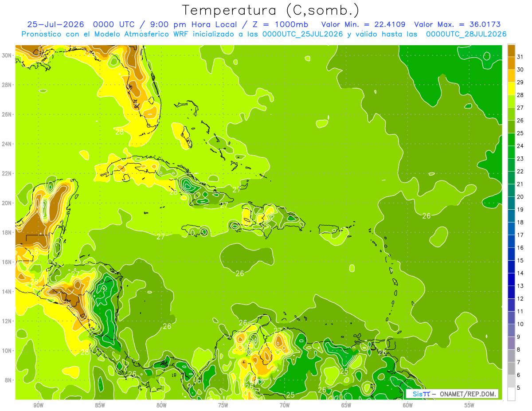The image size is (532, 411).
Task: Click the 20N latitude axis label
Action: click(x=8, y=203)
